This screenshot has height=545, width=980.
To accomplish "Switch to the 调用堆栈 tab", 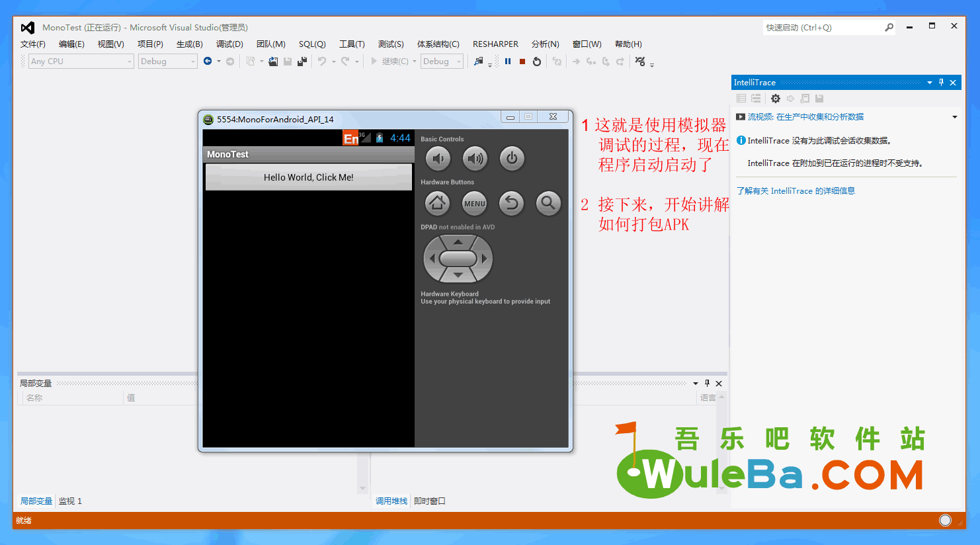I will click(391, 501).
